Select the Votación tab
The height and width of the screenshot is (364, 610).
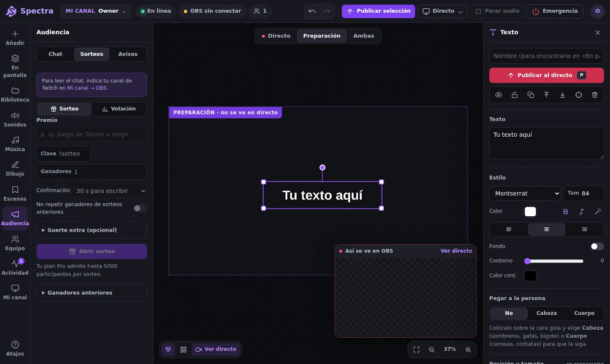119,109
